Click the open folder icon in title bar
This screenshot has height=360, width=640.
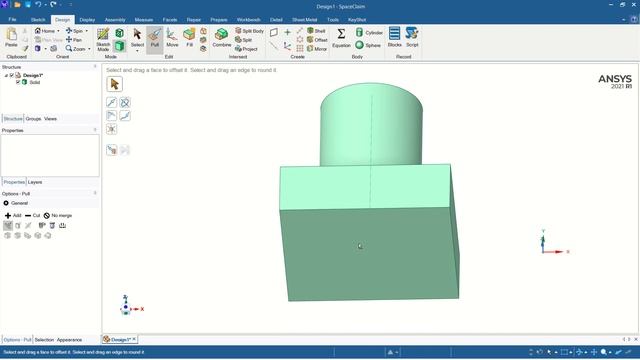click(x=17, y=5)
